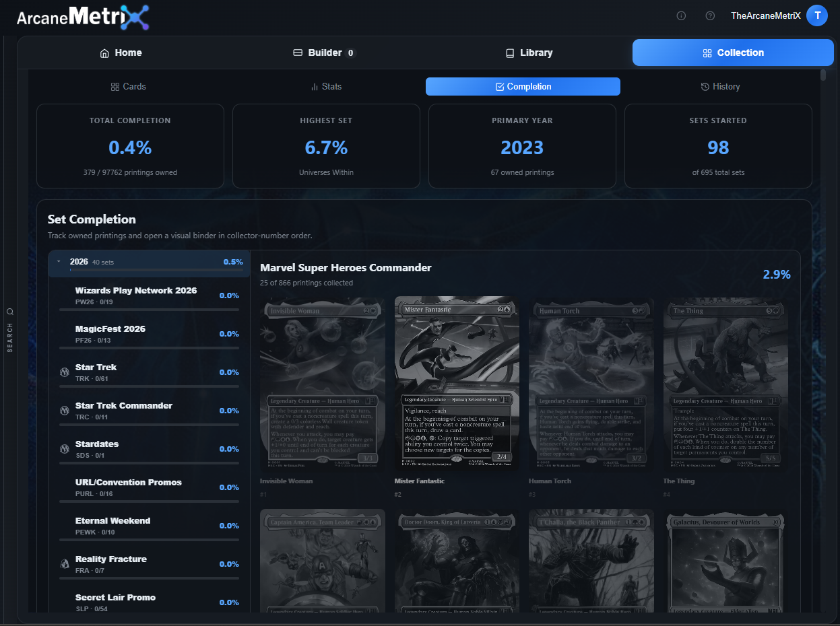This screenshot has height=626, width=840.
Task: Select Eternal Weekend set
Action: pos(149,526)
